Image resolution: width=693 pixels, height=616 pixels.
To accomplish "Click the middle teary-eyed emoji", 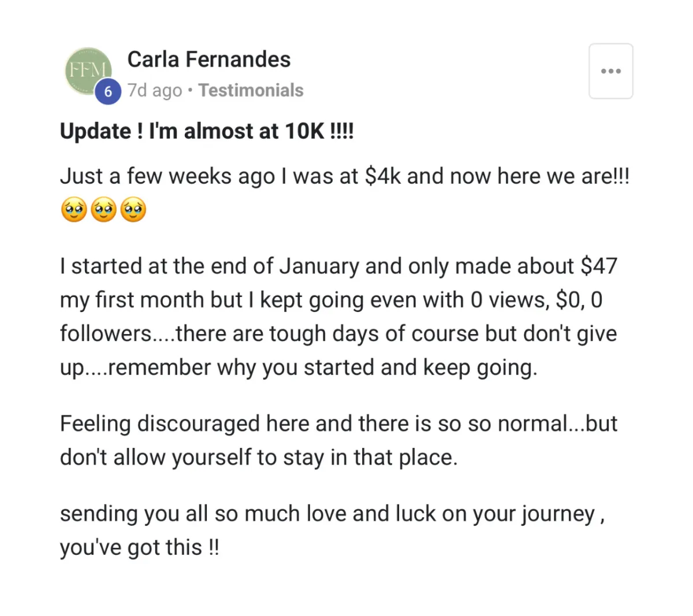I will [104, 210].
